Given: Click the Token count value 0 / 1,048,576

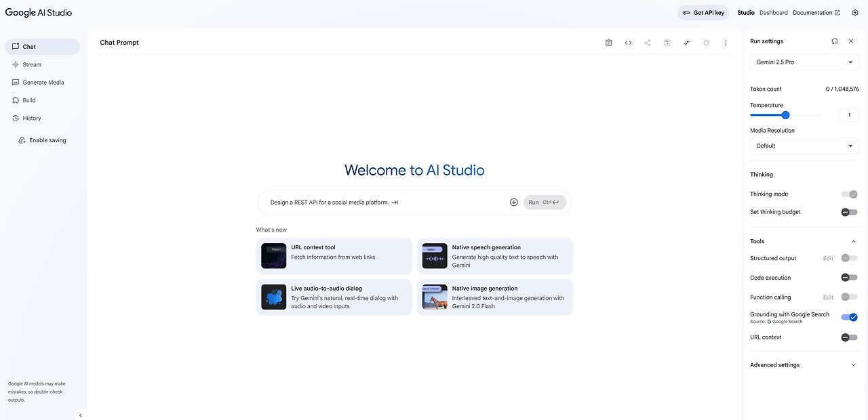Looking at the screenshot, I should click(842, 89).
